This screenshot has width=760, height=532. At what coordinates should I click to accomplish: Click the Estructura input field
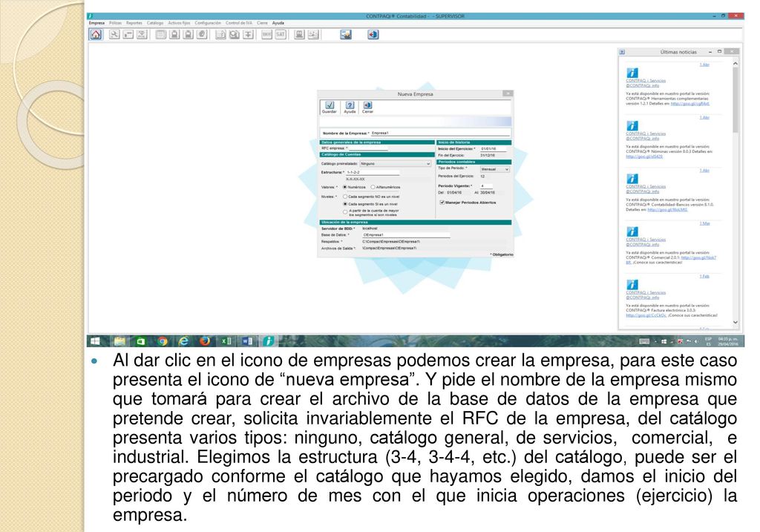373,172
